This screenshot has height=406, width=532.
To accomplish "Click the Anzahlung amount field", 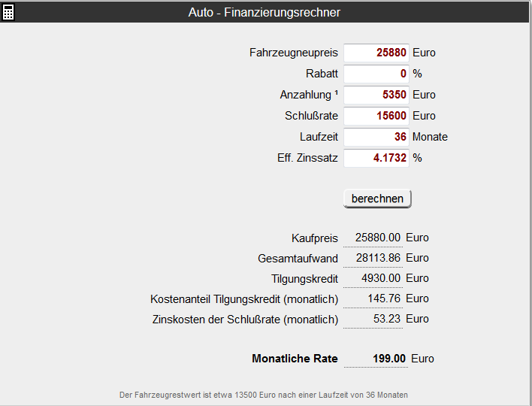I will point(376,95).
